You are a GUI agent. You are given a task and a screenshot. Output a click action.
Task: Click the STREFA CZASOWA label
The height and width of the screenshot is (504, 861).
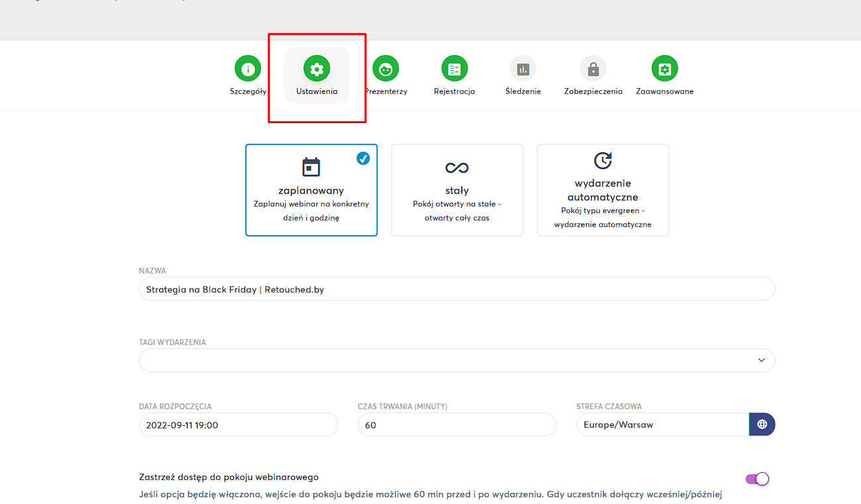(x=609, y=407)
